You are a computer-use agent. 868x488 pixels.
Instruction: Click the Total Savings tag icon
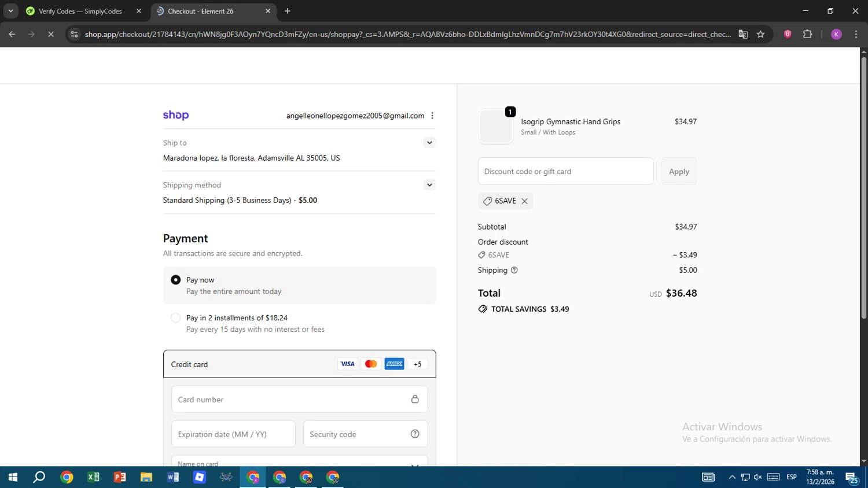(483, 309)
